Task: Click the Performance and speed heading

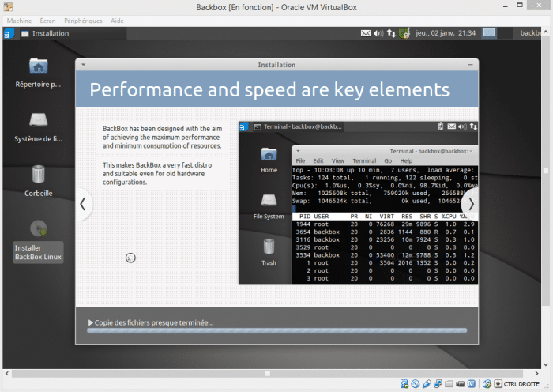Action: coord(269,89)
